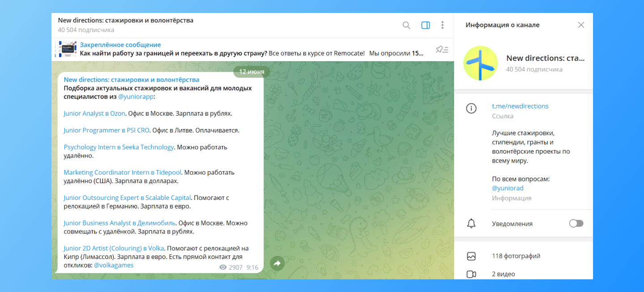Click the pinned messages list icon
The width and height of the screenshot is (644, 292).
pyautogui.click(x=442, y=49)
